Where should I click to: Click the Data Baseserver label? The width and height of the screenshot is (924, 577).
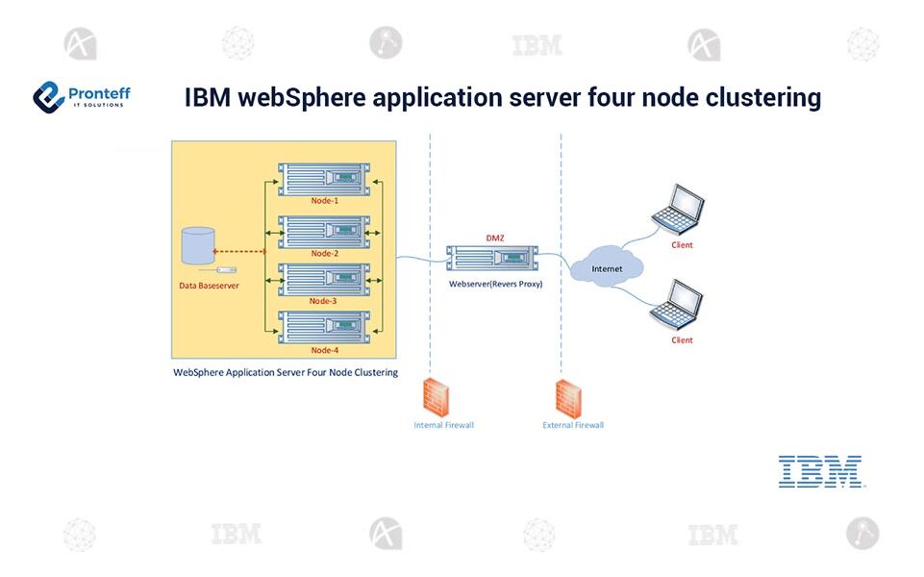(x=209, y=286)
